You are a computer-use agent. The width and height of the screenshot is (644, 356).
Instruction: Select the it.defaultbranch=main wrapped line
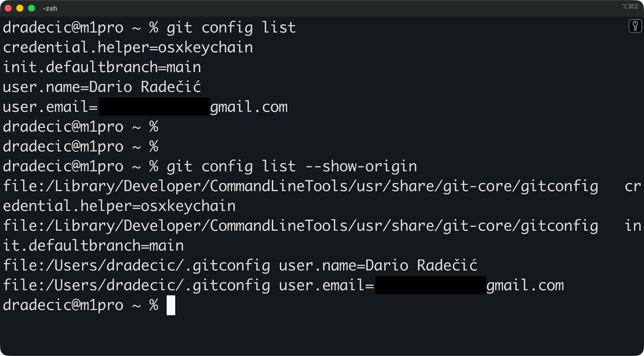(93, 245)
